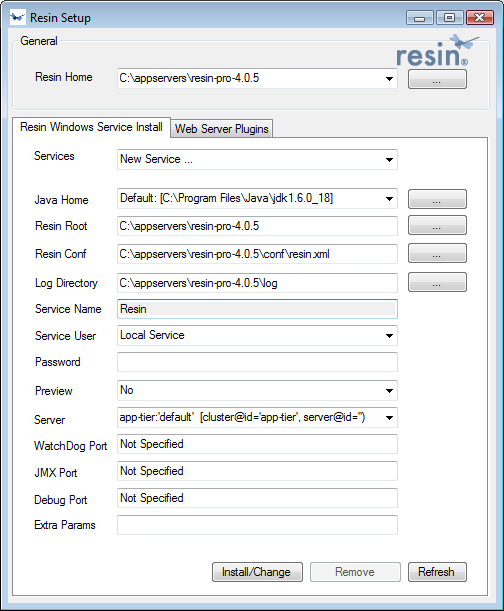Expand the Resin Home dropdown
This screenshot has height=611, width=504.
coord(389,79)
